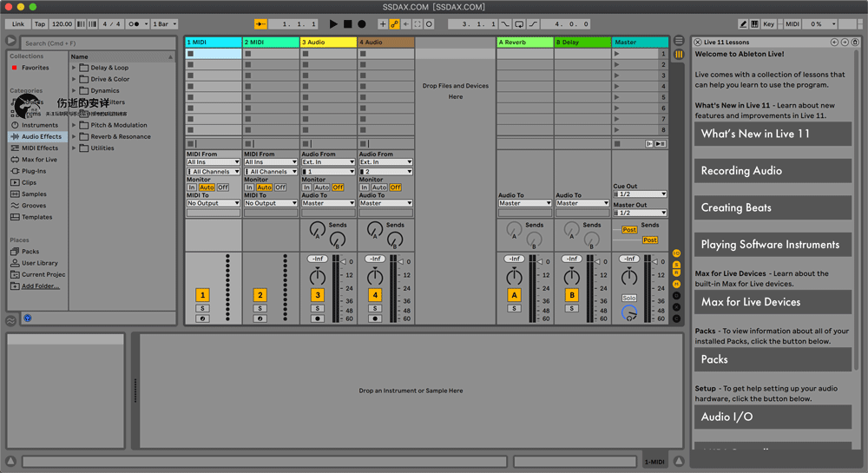
Task: Toggle Automation Arm icon in transport
Action: [x=394, y=23]
